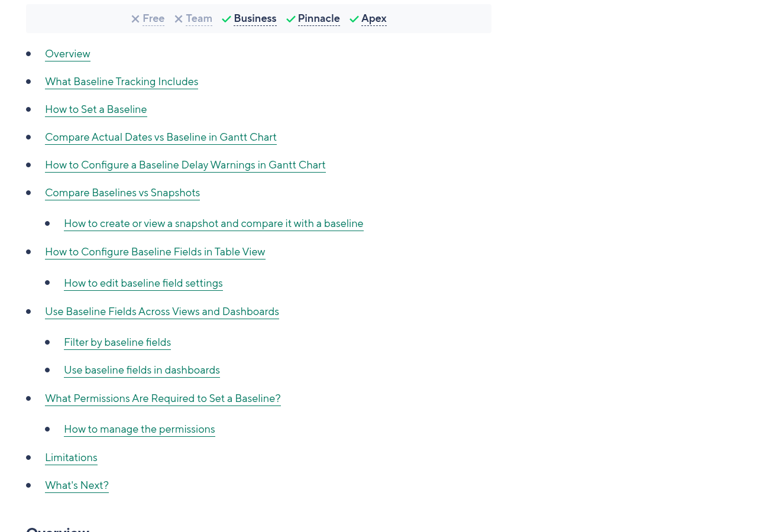Click the X icon beside Free
The height and width of the screenshot is (532, 757).
(135, 20)
